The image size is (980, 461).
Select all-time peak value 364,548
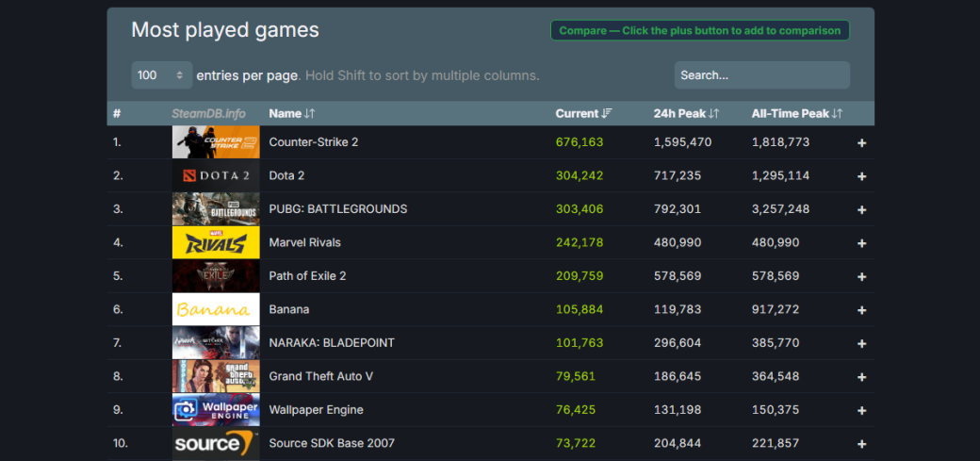pyautogui.click(x=776, y=376)
